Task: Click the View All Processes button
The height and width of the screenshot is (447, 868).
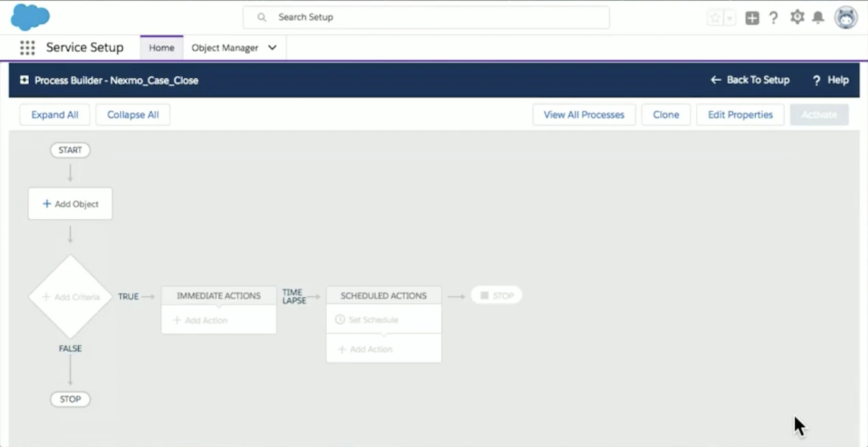Action: click(584, 115)
